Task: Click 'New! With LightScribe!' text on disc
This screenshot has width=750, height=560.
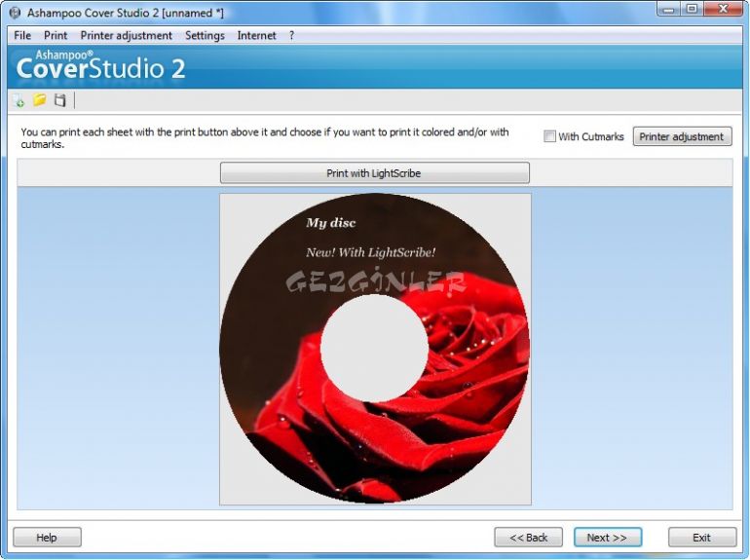Action: click(x=371, y=252)
